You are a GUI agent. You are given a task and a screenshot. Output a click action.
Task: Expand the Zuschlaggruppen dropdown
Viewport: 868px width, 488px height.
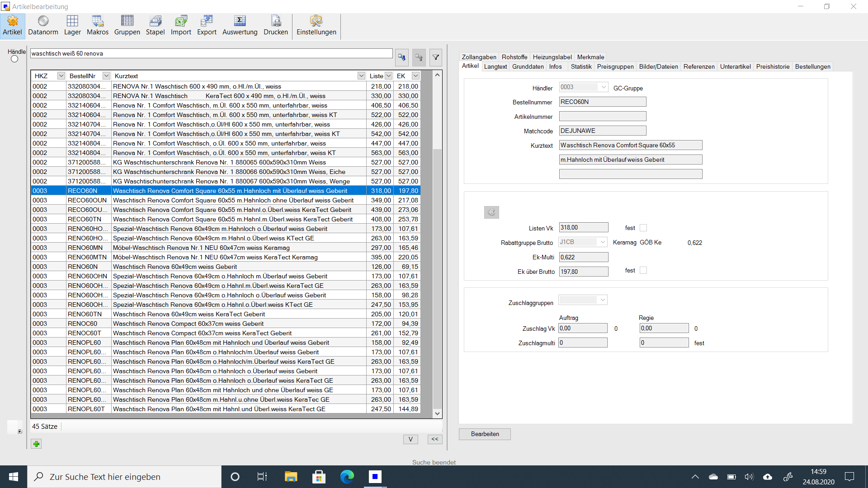603,300
